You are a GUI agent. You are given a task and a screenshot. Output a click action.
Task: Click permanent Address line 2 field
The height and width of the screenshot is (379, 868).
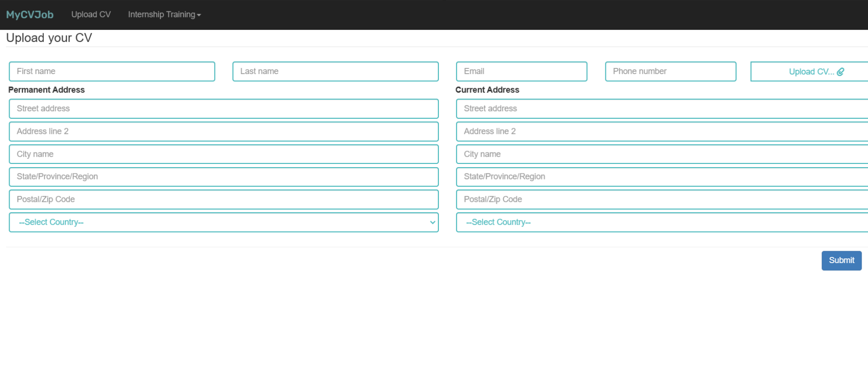223,132
